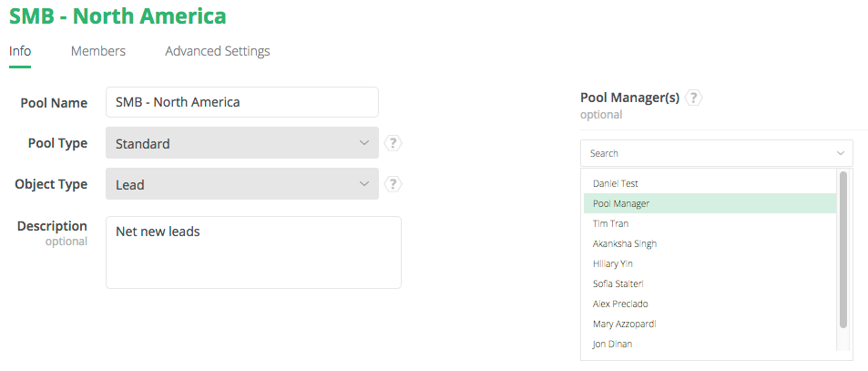
Task: Select Alex Preciado from the list
Action: click(x=619, y=304)
